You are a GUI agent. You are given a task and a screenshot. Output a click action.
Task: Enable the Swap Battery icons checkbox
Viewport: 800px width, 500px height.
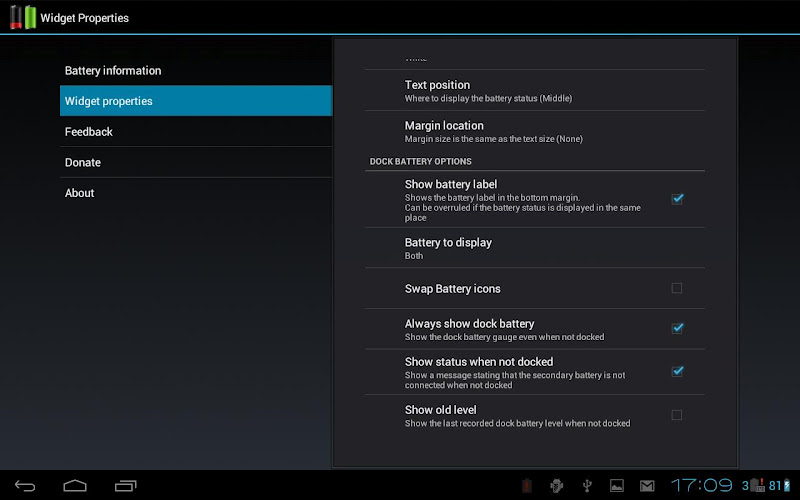click(x=677, y=288)
